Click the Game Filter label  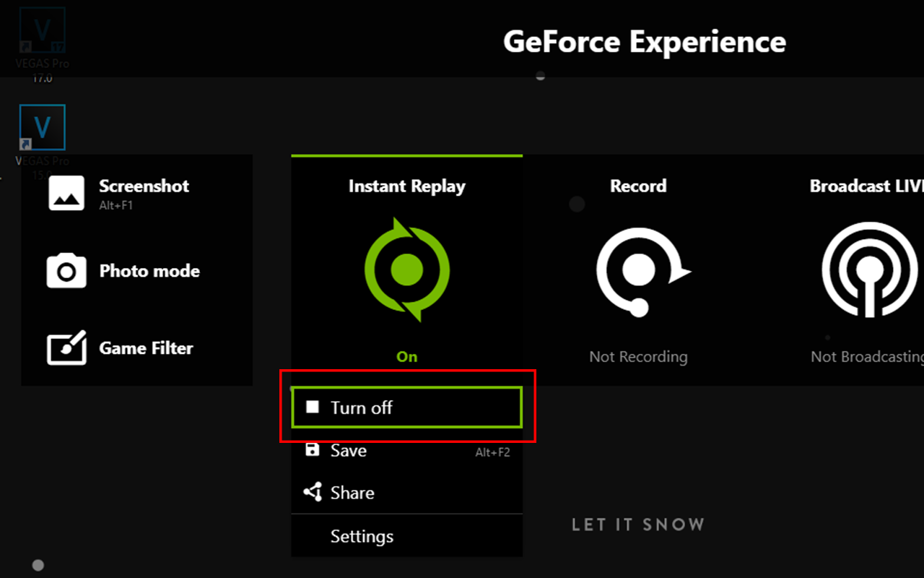click(146, 348)
